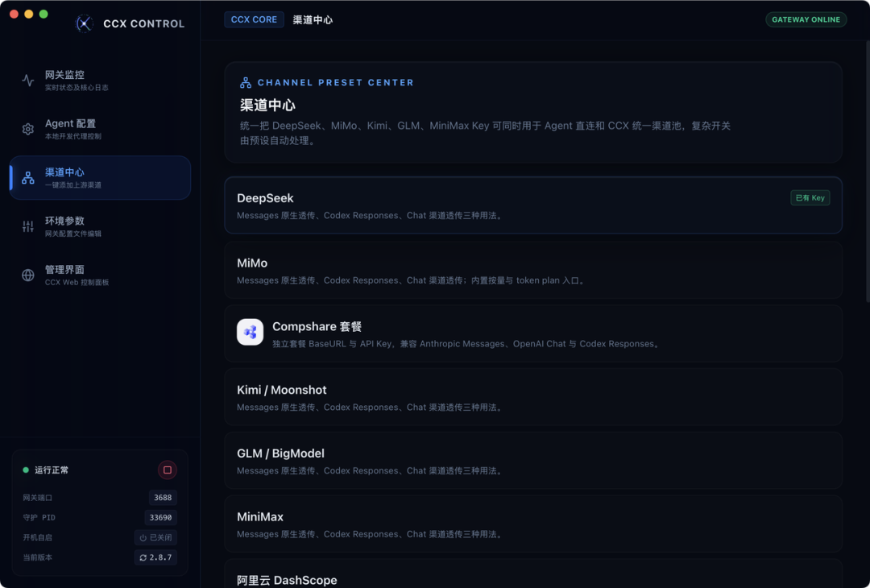Click the CCX Control logo icon
Screen dimensions: 870x588
coord(84,23)
